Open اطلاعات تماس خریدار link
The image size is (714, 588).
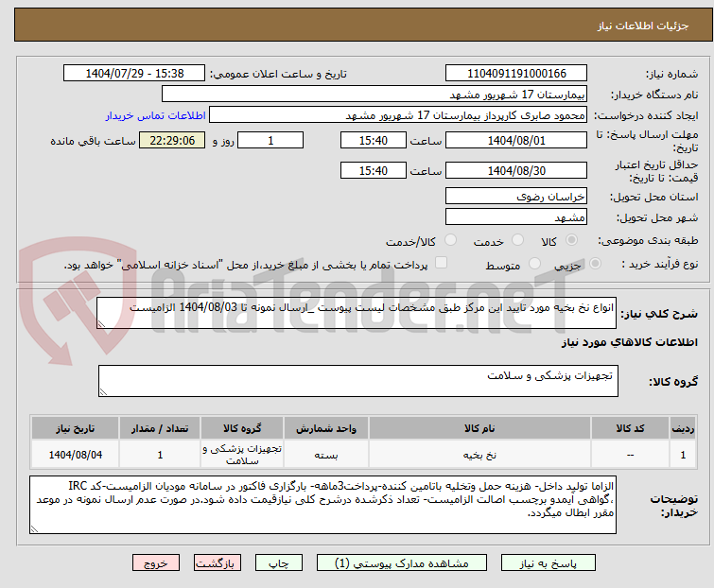pos(156,115)
